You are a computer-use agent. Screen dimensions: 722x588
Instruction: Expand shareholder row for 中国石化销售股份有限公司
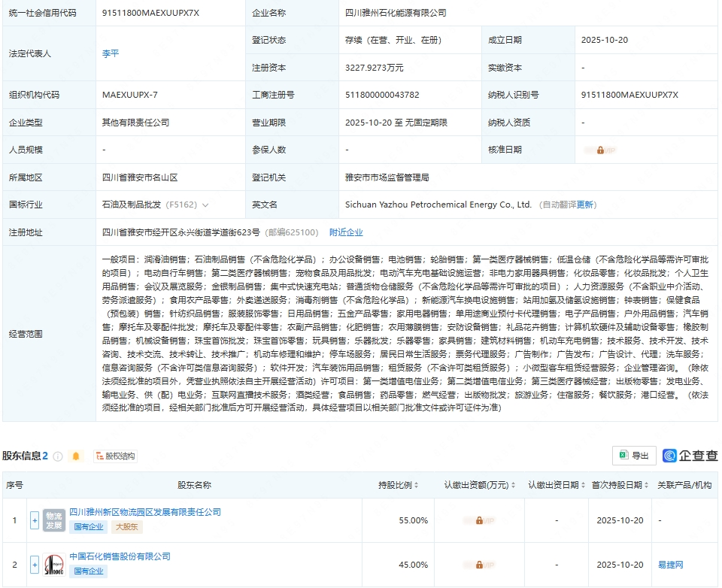35,565
